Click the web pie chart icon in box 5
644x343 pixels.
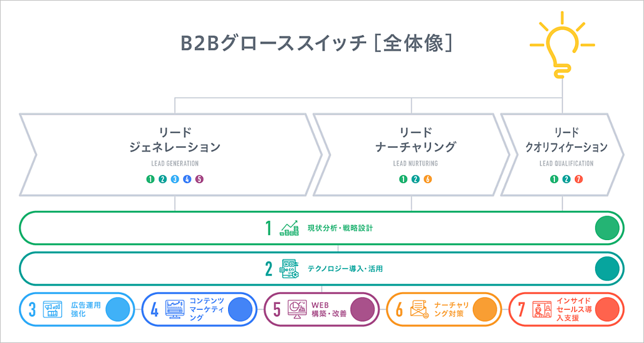(297, 310)
